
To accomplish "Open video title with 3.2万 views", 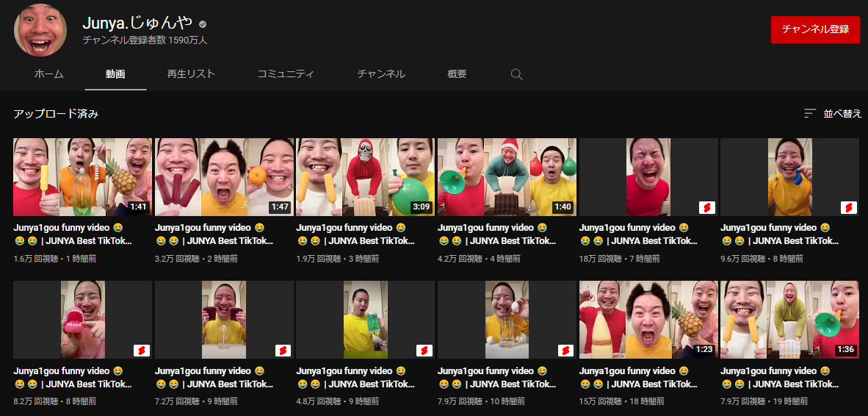I will (x=214, y=234).
